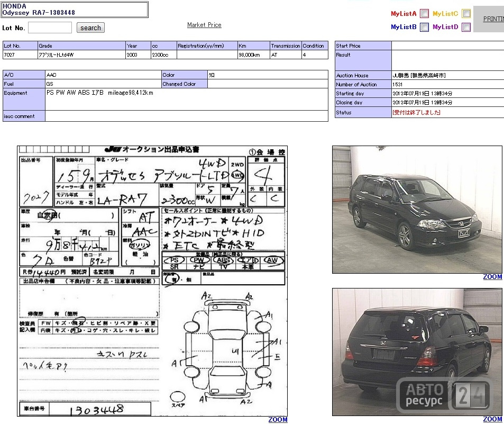504x424 pixels.
Task: Click the PRINTING link
Action: (x=493, y=19)
